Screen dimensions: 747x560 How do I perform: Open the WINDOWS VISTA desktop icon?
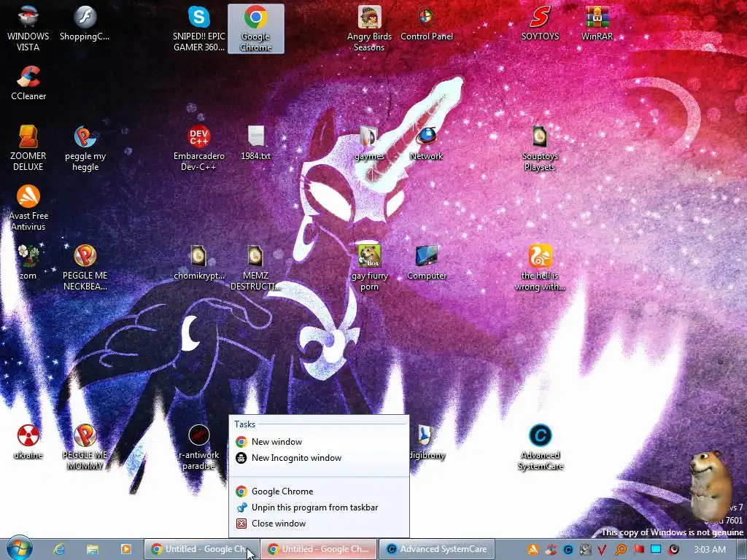coord(28,28)
